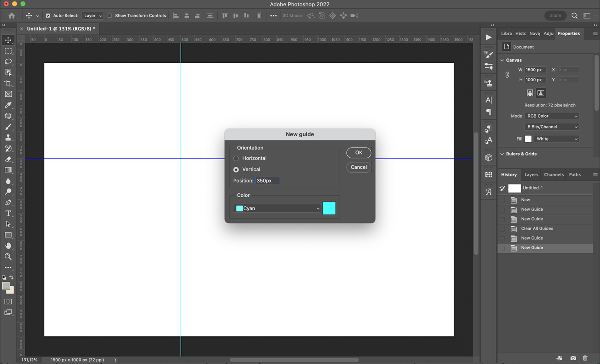Image resolution: width=600 pixels, height=364 pixels.
Task: Pick the Eyedropper tool
Action: click(x=8, y=105)
